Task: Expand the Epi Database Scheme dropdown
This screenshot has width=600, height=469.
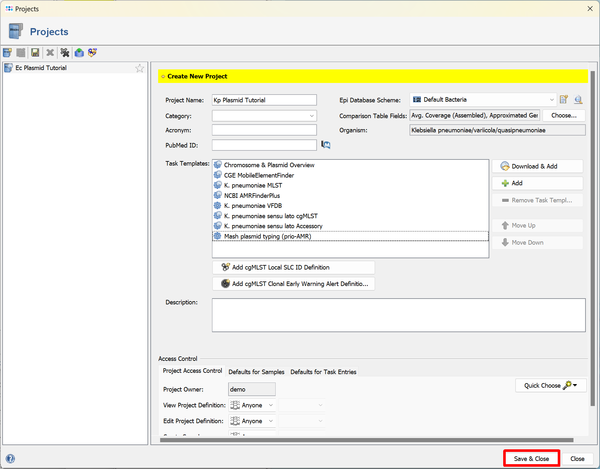Action: pos(551,100)
